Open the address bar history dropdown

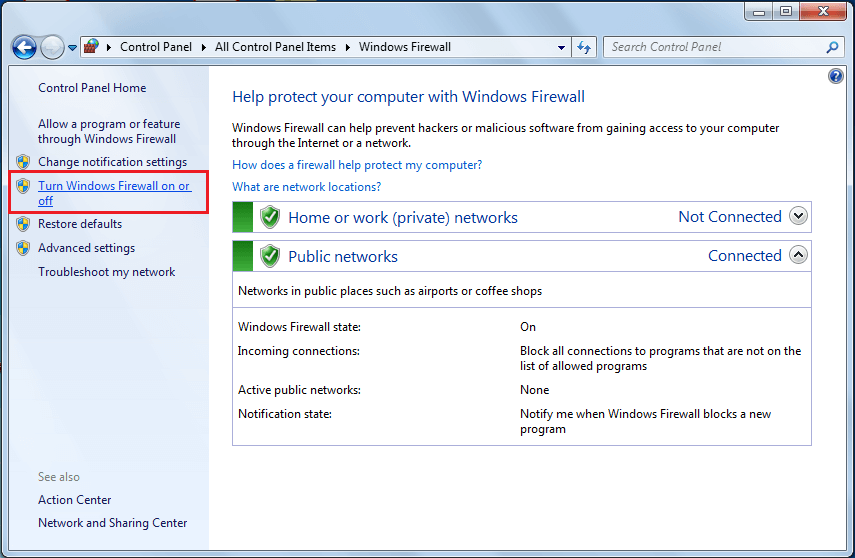pyautogui.click(x=562, y=47)
